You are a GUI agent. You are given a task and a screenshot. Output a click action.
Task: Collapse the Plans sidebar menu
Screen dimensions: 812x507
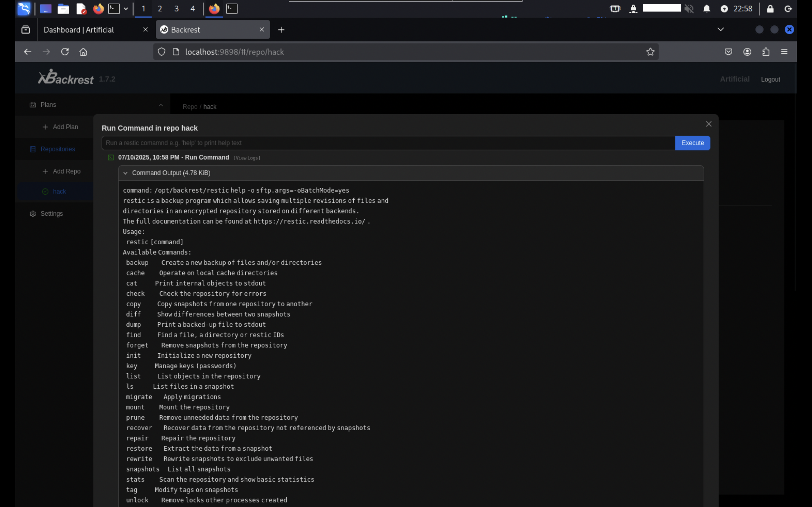(x=161, y=105)
